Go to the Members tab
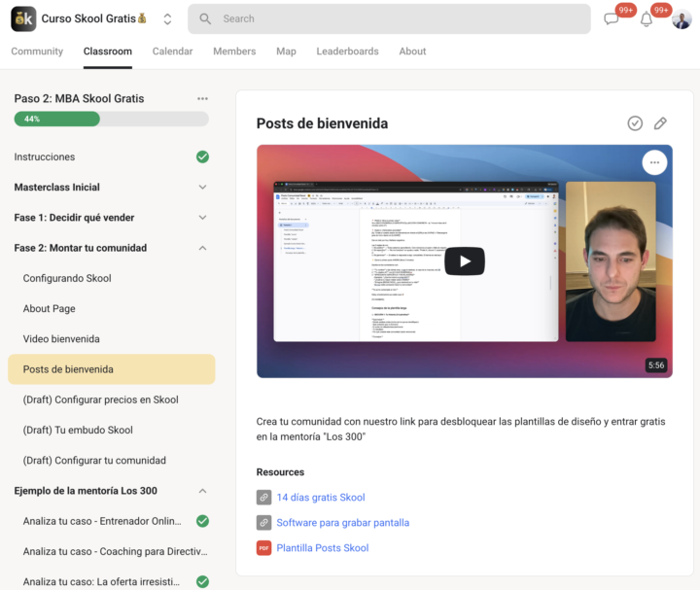 tap(234, 52)
